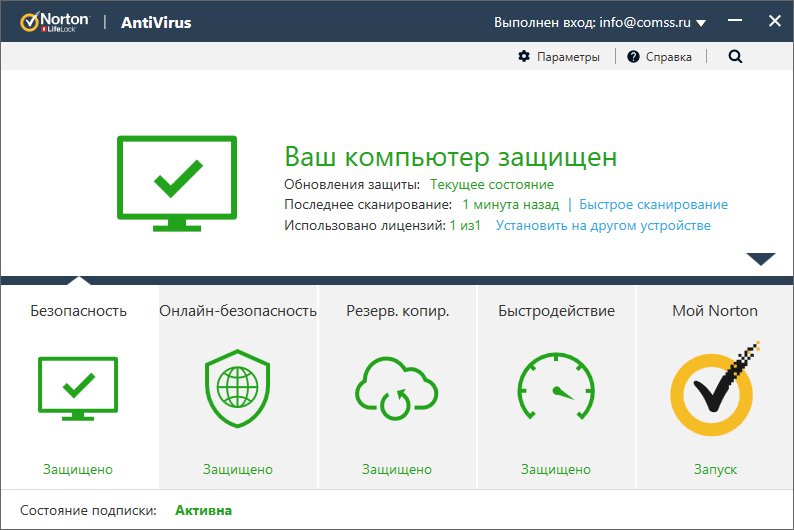The image size is (794, 530).
Task: Click Защищено under Резерв. копир.
Action: tap(396, 470)
